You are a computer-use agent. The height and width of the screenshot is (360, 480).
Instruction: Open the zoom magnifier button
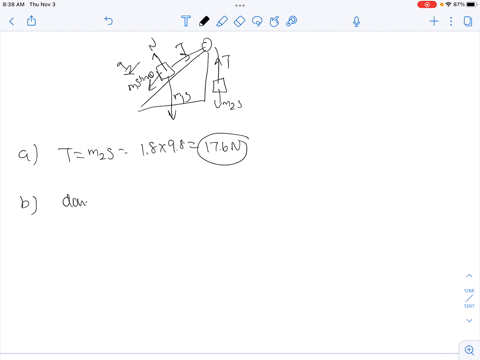(469, 350)
